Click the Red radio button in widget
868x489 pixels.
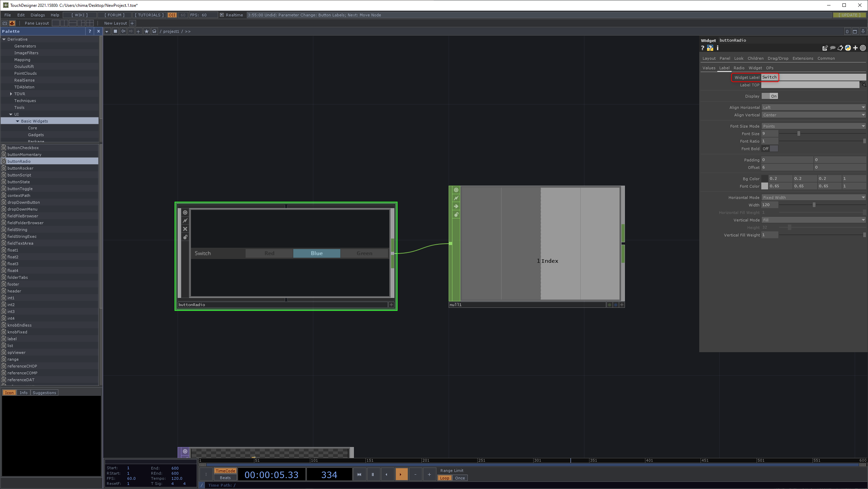[x=269, y=253]
